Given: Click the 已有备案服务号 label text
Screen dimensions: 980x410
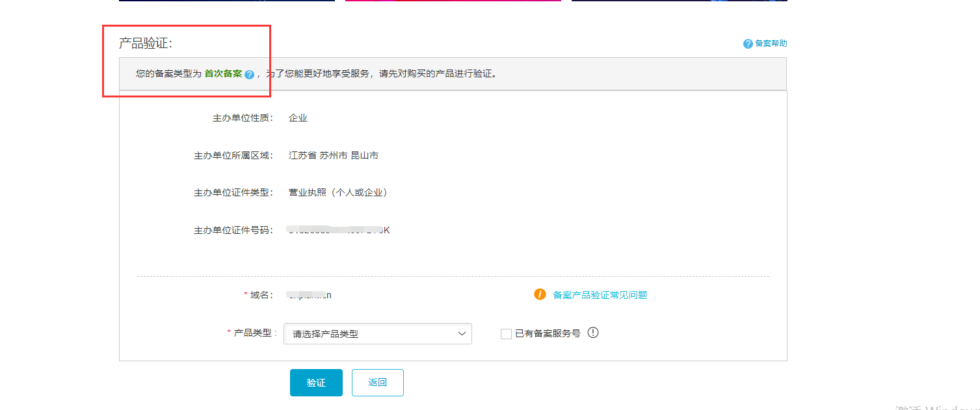Looking at the screenshot, I should 548,334.
